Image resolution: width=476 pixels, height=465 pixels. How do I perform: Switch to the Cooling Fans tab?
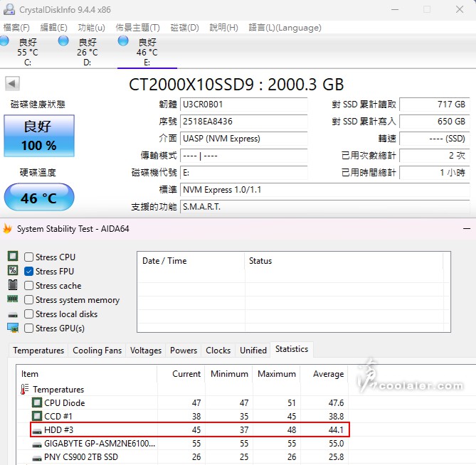pos(97,351)
